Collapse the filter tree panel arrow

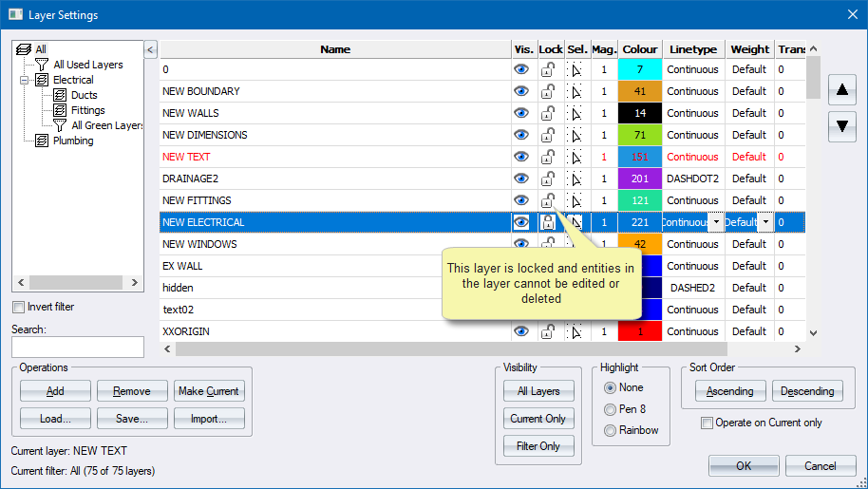click(x=150, y=48)
